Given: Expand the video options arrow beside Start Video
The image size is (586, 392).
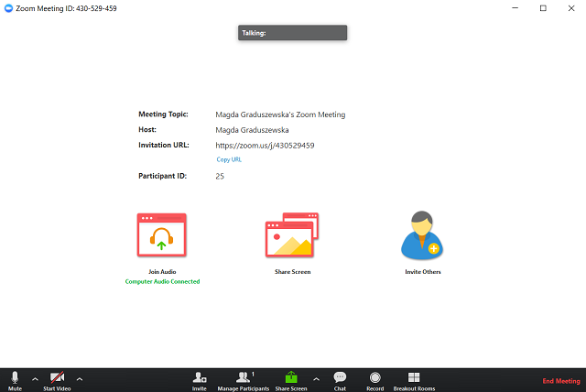Looking at the screenshot, I should (x=79, y=378).
